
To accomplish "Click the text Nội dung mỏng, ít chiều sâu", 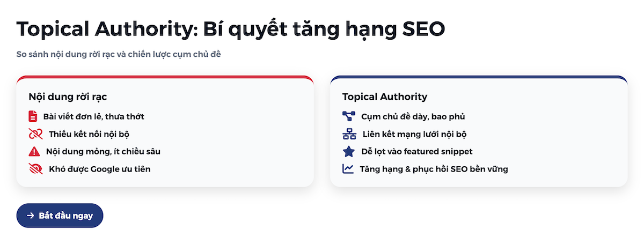I will [103, 151].
